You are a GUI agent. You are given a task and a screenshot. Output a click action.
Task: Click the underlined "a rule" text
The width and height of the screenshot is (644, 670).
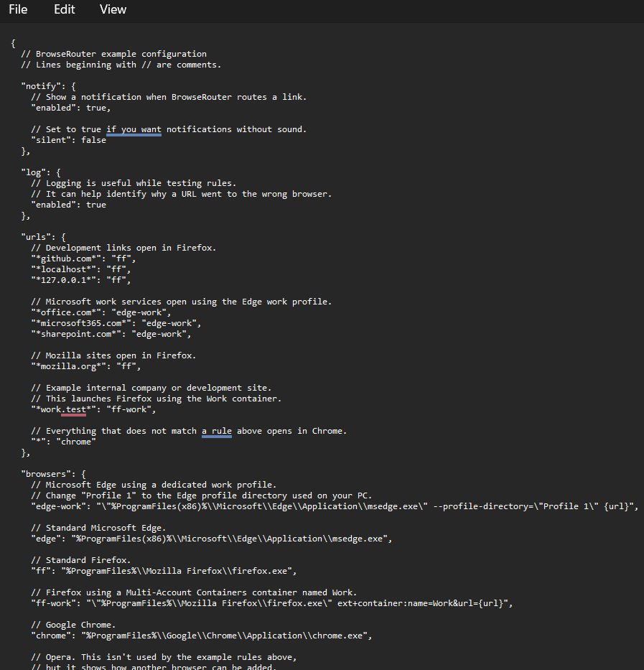217,431
